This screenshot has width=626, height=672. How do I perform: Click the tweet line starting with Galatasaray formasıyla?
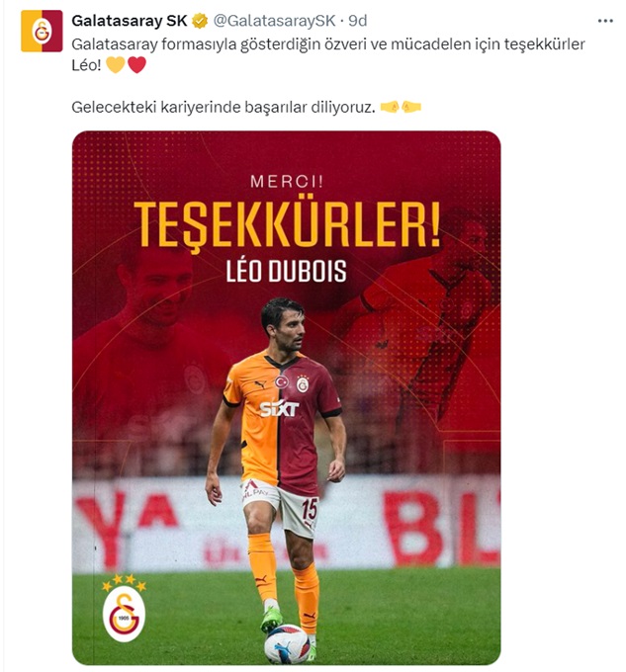pyautogui.click(x=328, y=44)
